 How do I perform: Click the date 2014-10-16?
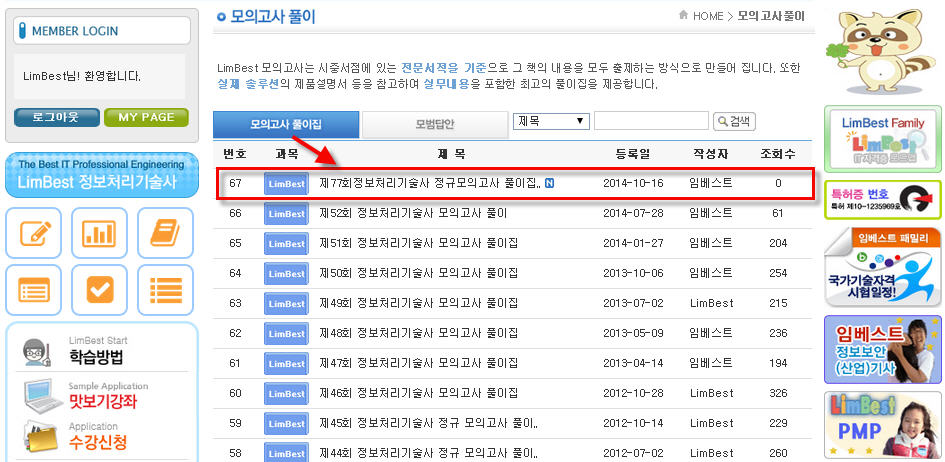pyautogui.click(x=633, y=183)
